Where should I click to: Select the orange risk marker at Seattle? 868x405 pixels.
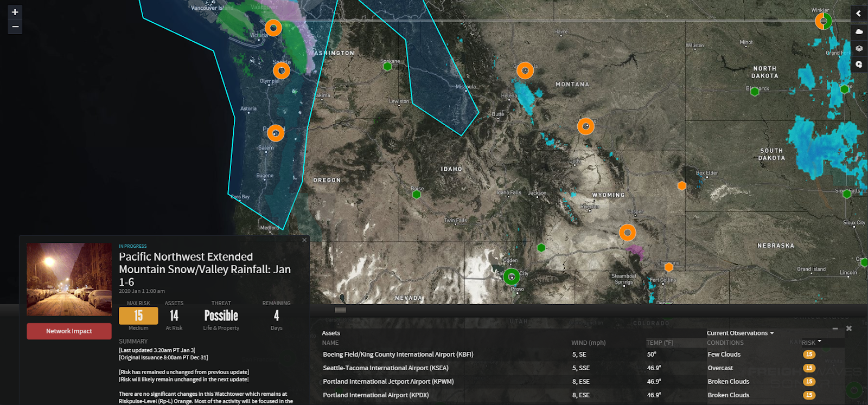click(x=282, y=70)
